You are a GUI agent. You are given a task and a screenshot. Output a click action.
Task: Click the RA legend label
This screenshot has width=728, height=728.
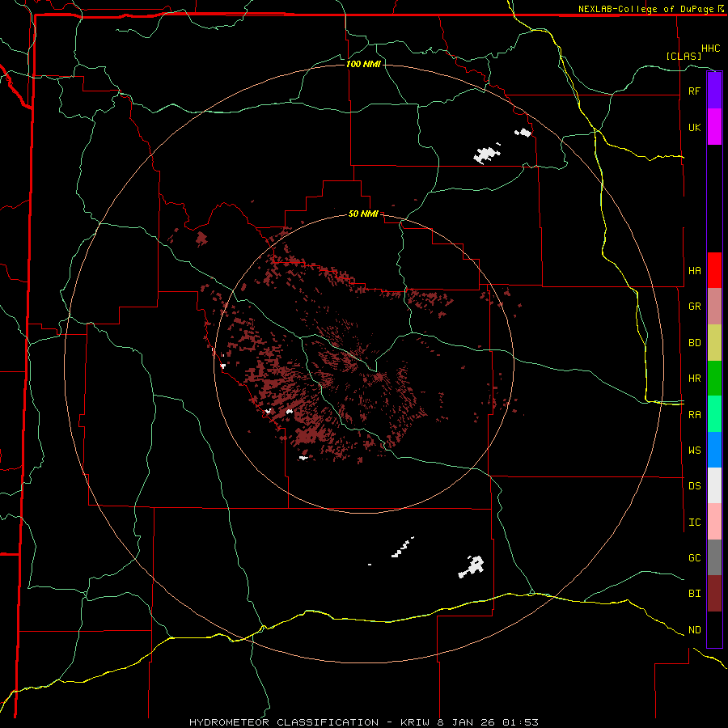coord(694,415)
